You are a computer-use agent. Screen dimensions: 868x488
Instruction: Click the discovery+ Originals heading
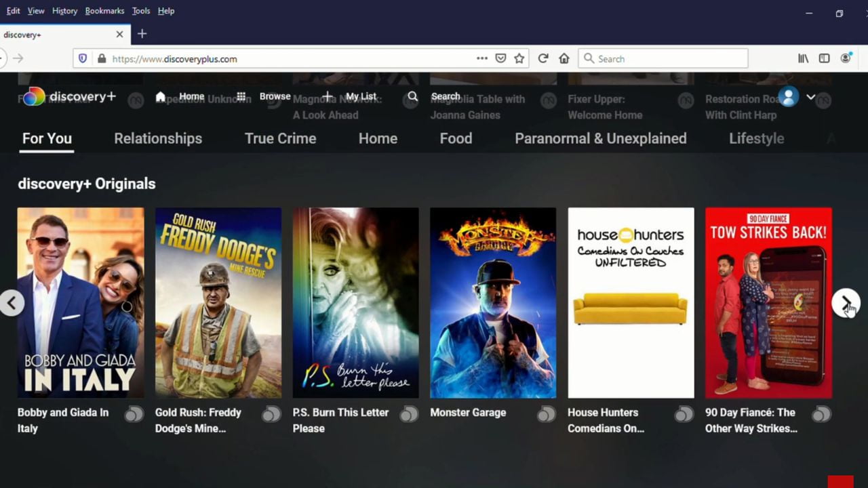coord(87,184)
